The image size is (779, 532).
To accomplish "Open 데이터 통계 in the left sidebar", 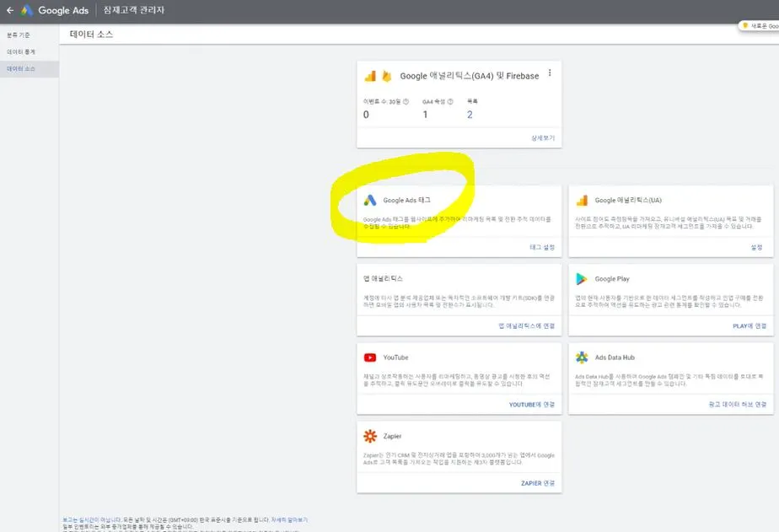I will [21, 51].
